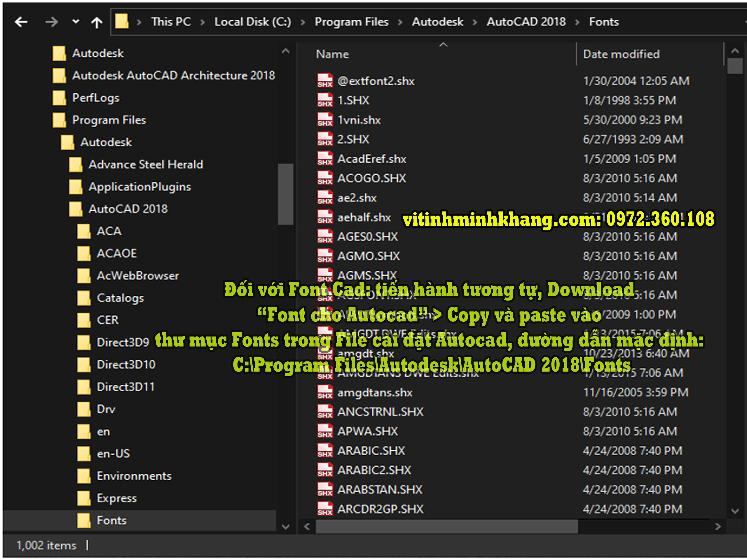Click SHX icon of AGMO.SHX
747x560 pixels.
325,256
